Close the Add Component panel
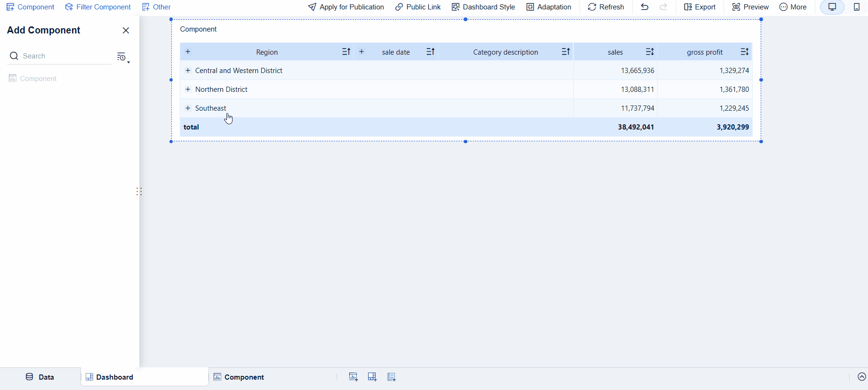 point(126,31)
